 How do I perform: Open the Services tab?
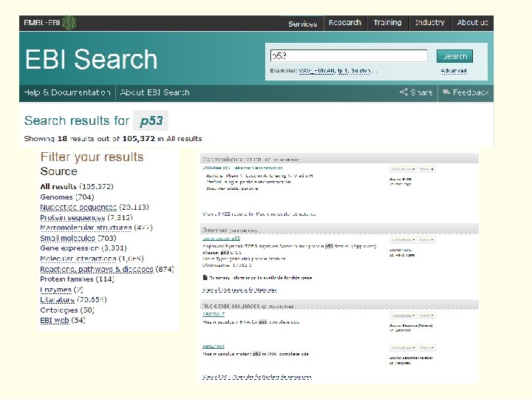click(303, 24)
